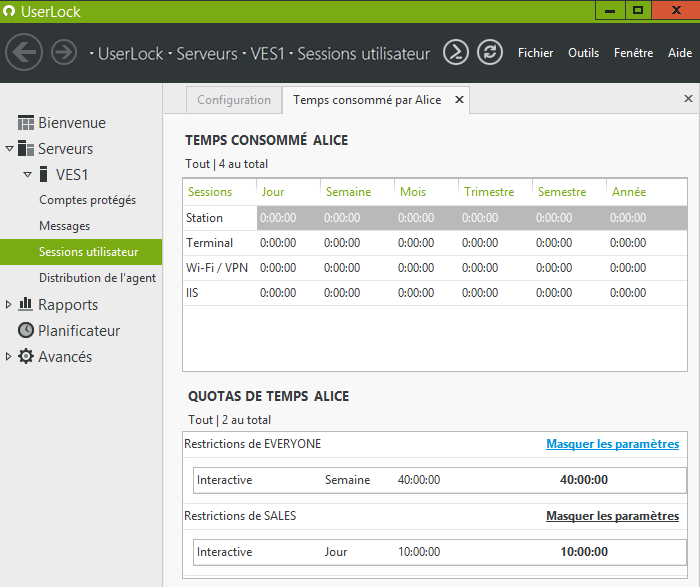The width and height of the screenshot is (700, 587).
Task: Select Sessions utilisateur in the sidebar
Action: [81, 252]
